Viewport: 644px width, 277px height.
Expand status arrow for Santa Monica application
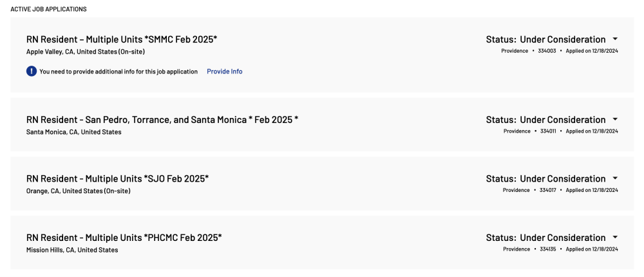615,119
